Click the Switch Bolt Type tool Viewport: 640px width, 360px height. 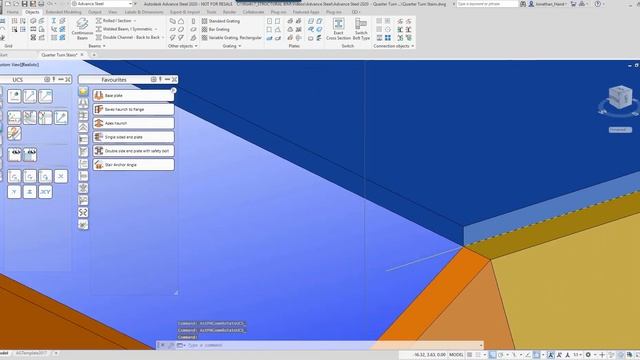point(361,29)
